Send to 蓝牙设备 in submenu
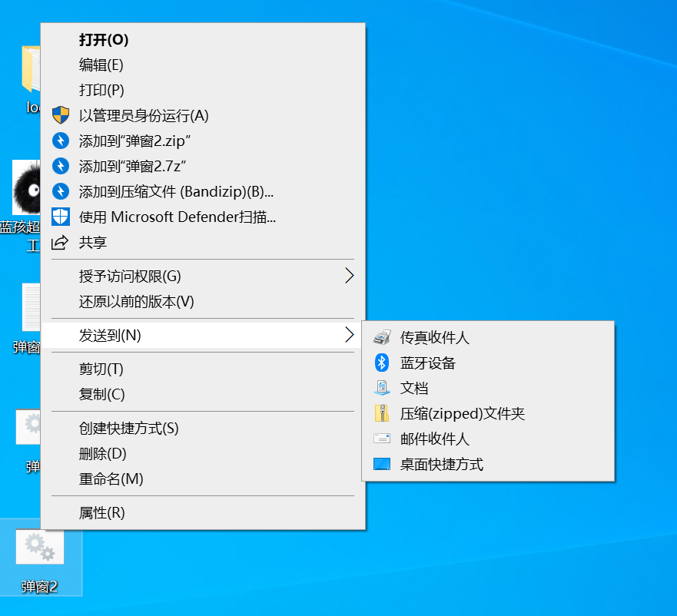Viewport: 677px width, 616px height. tap(488, 363)
